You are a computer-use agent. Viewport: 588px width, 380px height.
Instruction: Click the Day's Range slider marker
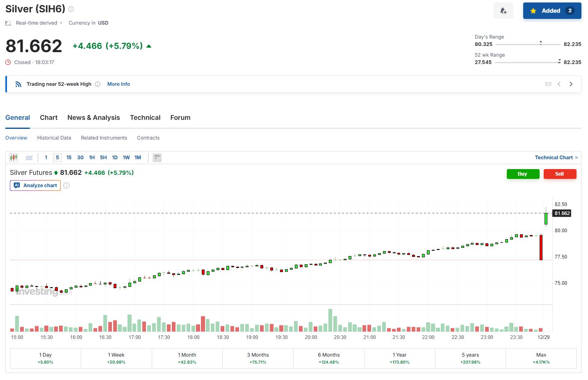click(541, 43)
